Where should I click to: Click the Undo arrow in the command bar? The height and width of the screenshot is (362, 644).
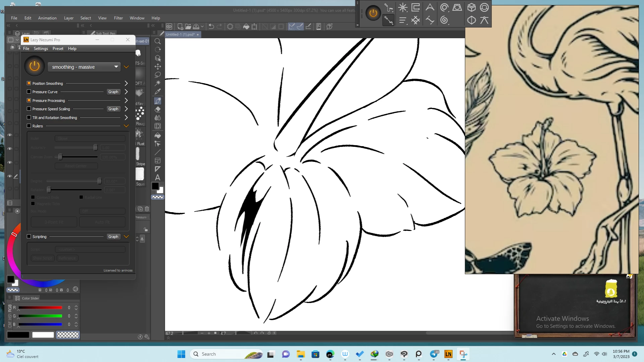pos(211,26)
